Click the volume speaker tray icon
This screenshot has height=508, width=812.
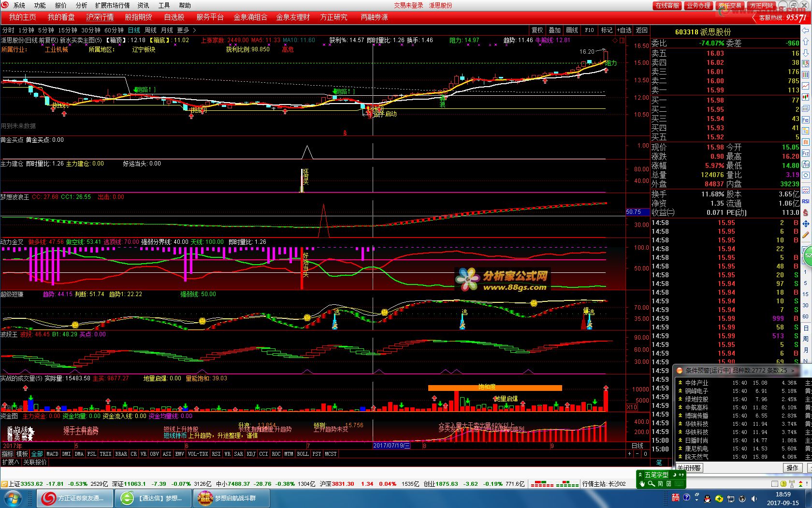click(753, 499)
